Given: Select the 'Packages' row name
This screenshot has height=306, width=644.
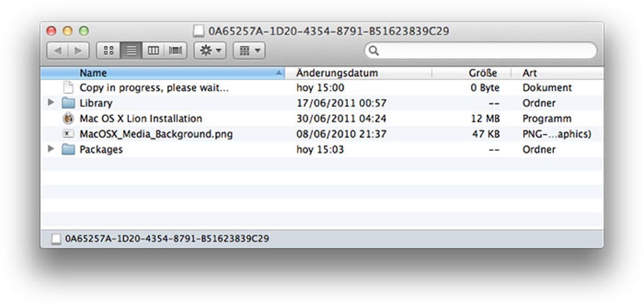Looking at the screenshot, I should (x=101, y=150).
